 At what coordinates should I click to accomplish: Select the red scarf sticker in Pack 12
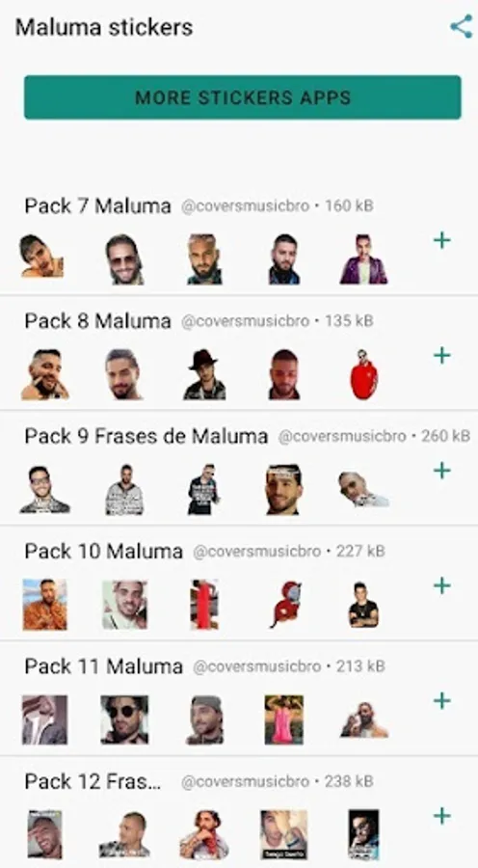click(x=204, y=835)
